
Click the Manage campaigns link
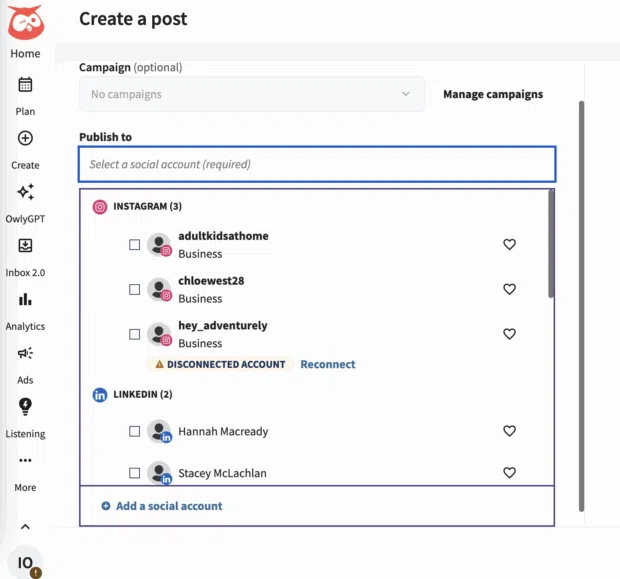[493, 94]
